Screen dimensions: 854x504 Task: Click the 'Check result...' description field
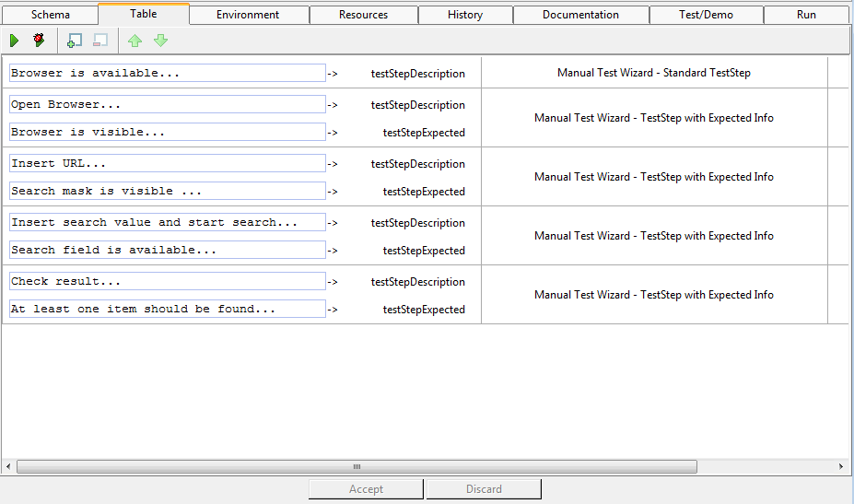click(167, 281)
